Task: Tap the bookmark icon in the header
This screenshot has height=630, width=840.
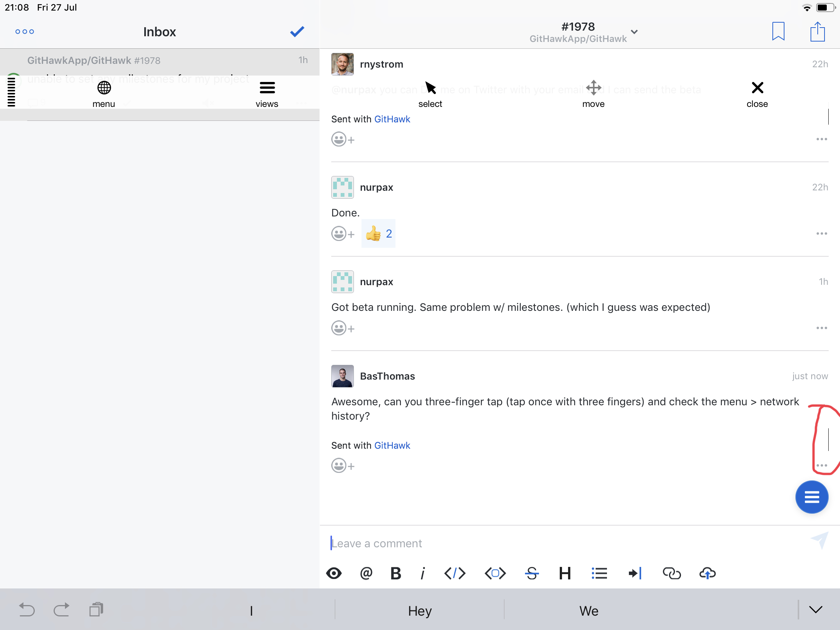Action: pos(778,31)
